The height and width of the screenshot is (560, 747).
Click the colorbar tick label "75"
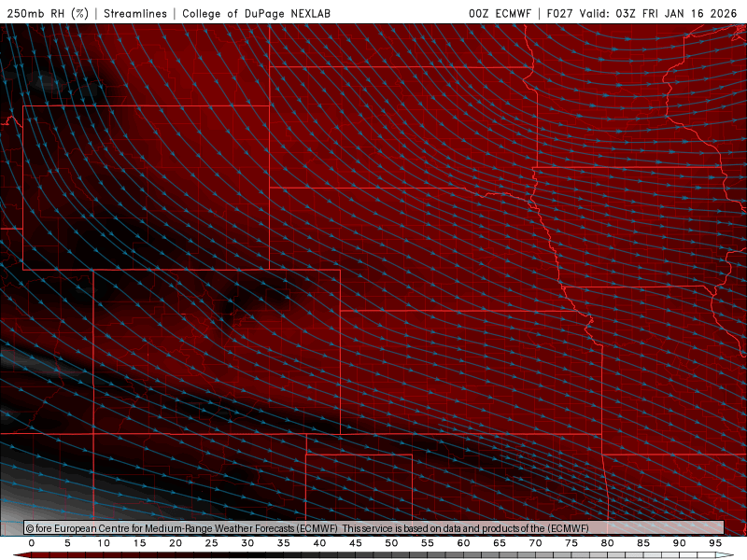point(571,543)
